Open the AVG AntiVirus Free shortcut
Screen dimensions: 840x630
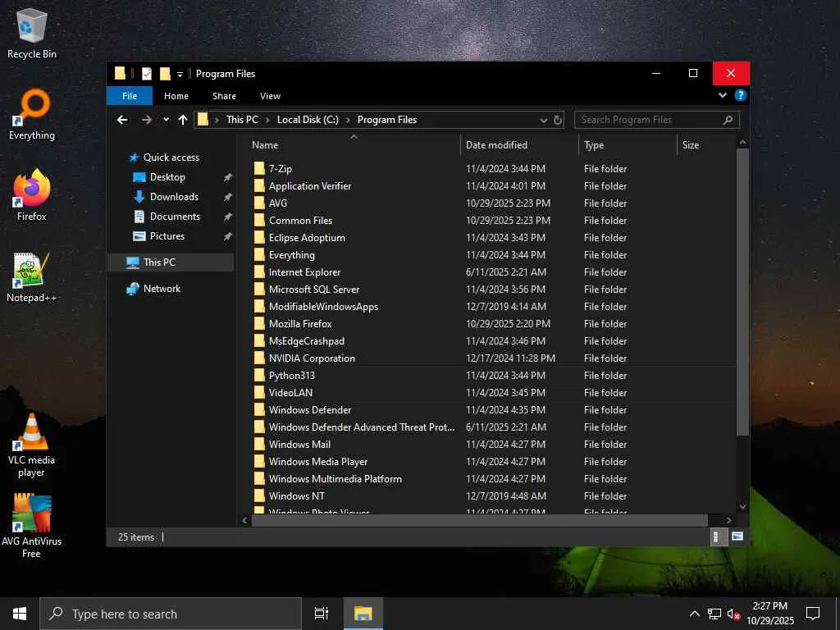(32, 525)
